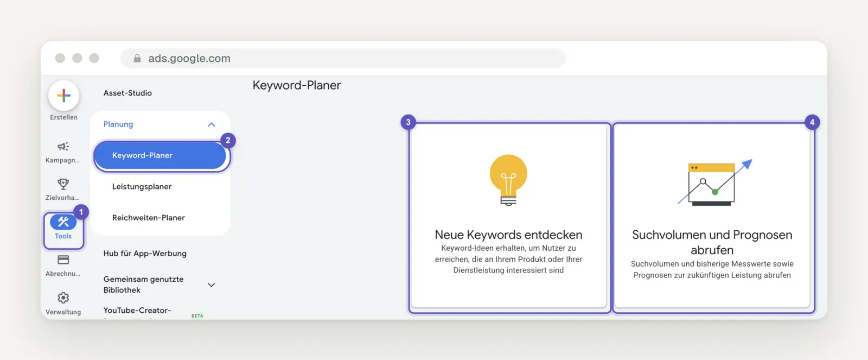868x360 pixels.
Task: Open Reichweiten-Planer menu item
Action: pyautogui.click(x=149, y=218)
